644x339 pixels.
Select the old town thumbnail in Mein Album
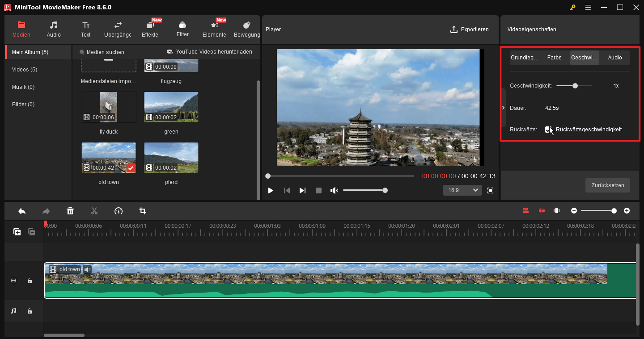108,157
